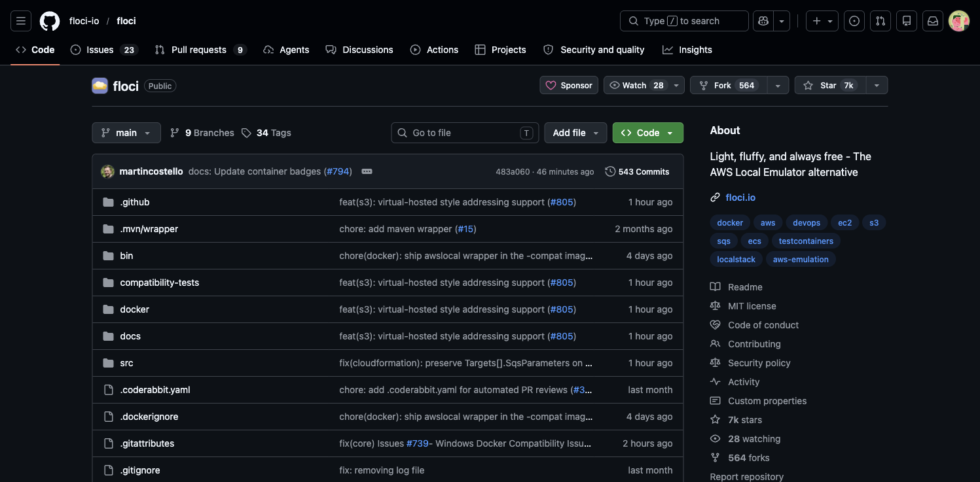Open the .coderabbit.yaml file
Viewport: 980px width, 482px height.
pyautogui.click(x=155, y=390)
